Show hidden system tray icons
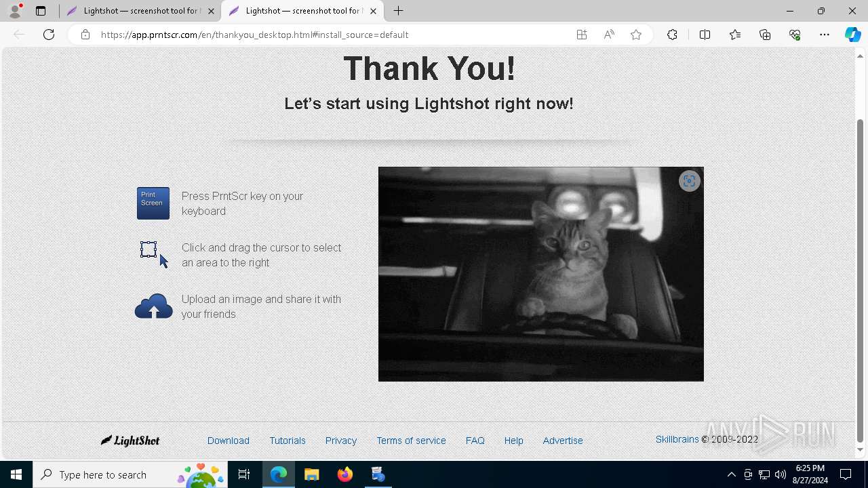868x488 pixels. coord(731,474)
